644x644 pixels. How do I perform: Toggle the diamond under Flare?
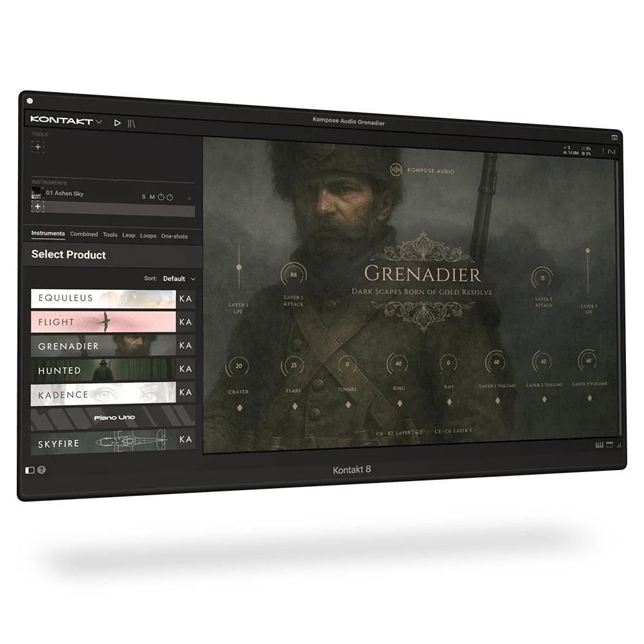294,406
